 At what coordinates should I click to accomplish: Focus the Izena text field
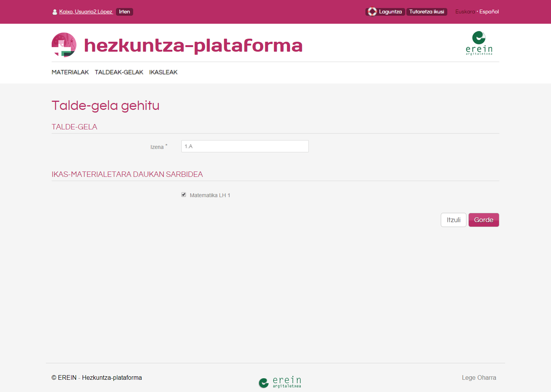click(x=245, y=146)
